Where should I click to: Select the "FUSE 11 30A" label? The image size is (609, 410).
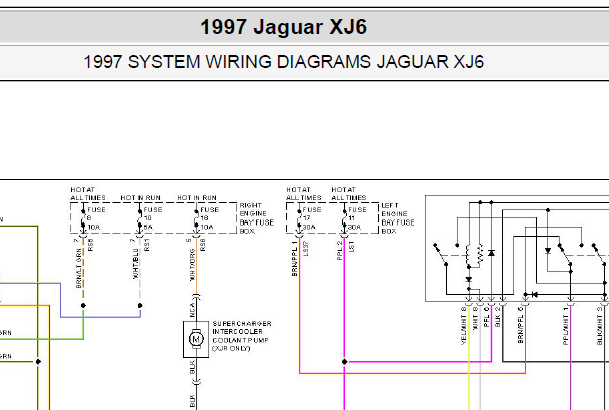[x=357, y=218]
